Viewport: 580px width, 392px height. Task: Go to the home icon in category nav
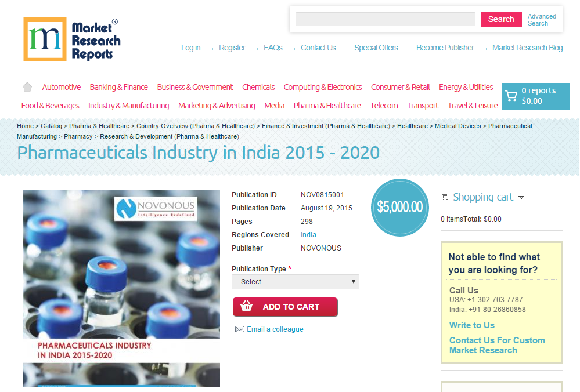tap(27, 87)
